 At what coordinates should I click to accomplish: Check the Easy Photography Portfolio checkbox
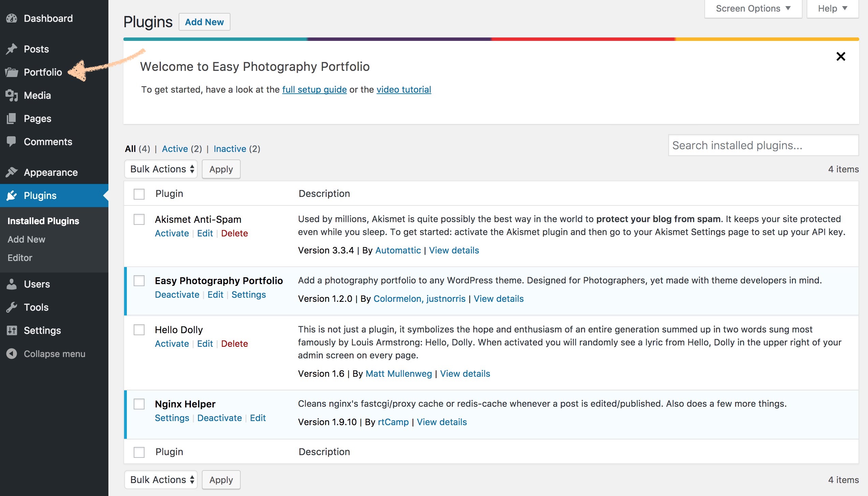click(139, 281)
